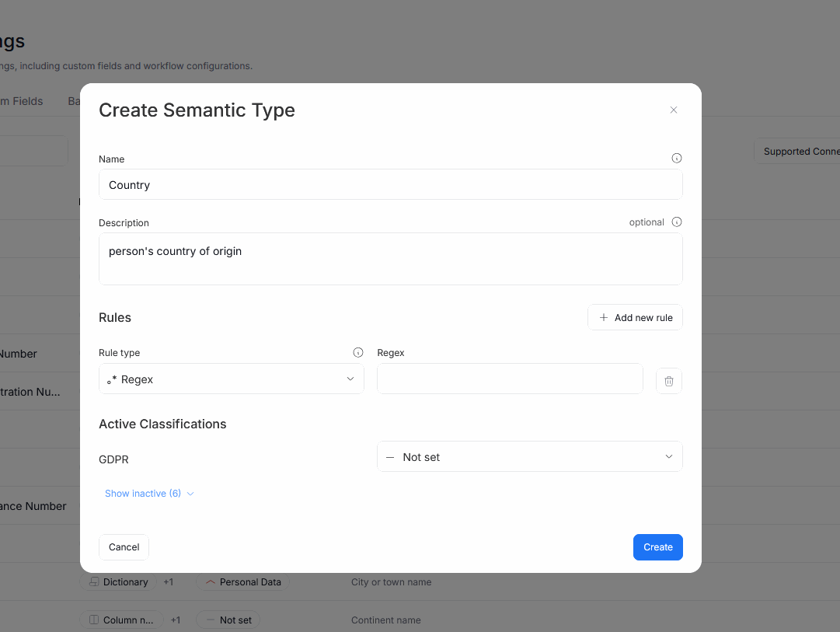Viewport: 840px width, 632px height.
Task: Open the Rule type Regex dropdown
Action: (232, 379)
